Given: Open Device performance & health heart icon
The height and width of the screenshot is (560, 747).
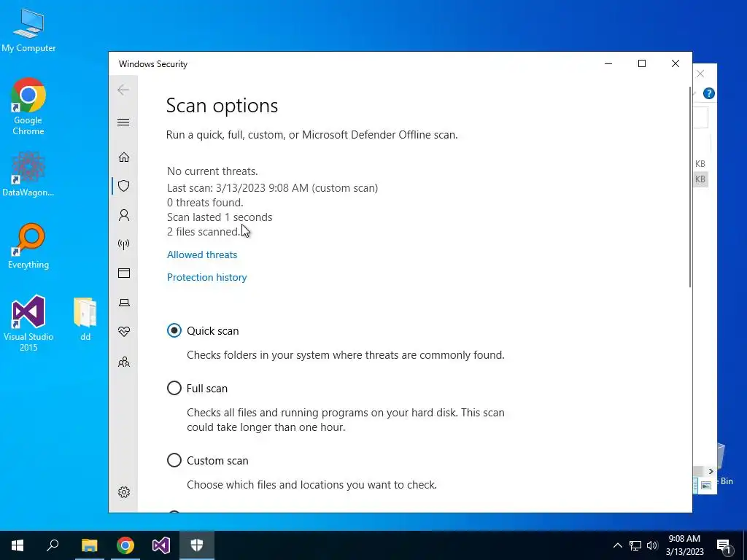Looking at the screenshot, I should click(x=124, y=332).
